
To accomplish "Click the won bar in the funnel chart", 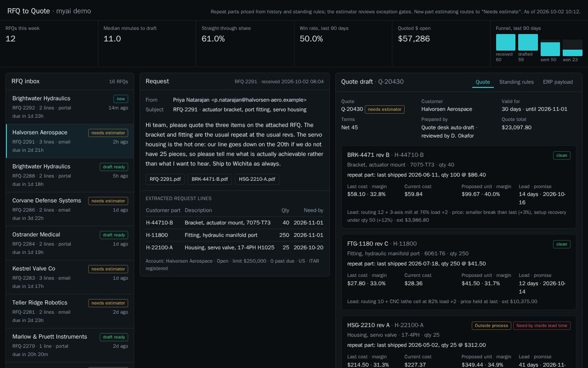I will coord(572,53).
